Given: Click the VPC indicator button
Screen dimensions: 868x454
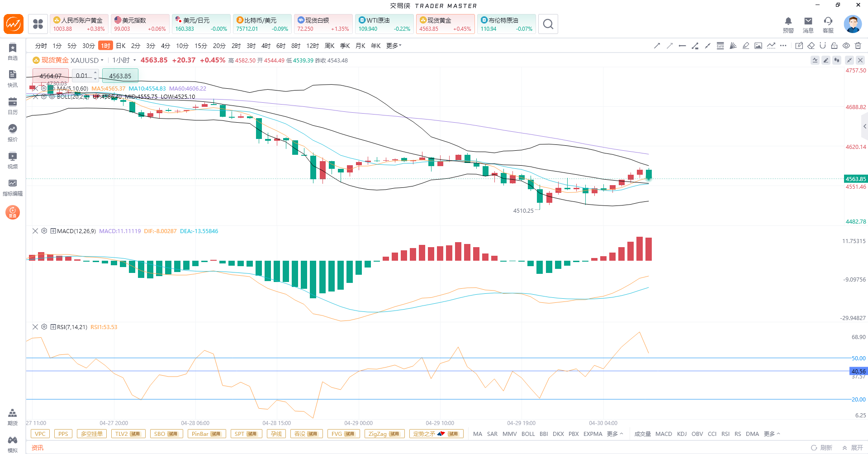Looking at the screenshot, I should coord(40,434).
